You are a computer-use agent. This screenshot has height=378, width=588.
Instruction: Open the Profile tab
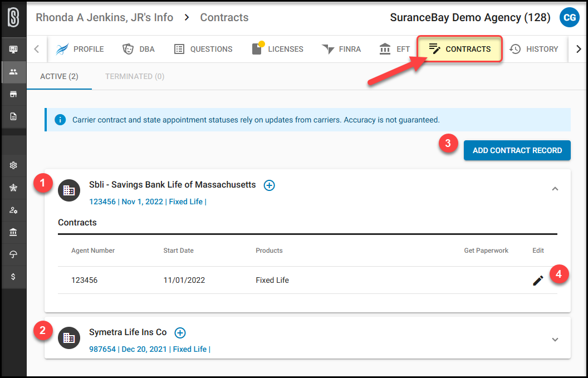coord(80,49)
